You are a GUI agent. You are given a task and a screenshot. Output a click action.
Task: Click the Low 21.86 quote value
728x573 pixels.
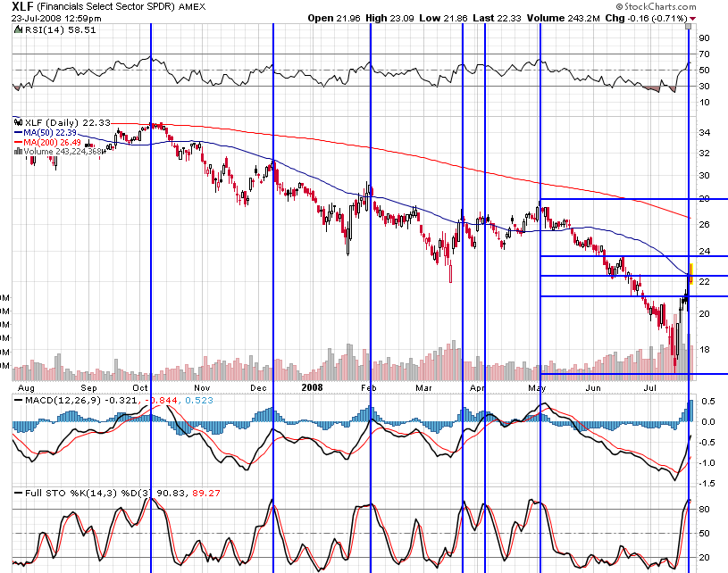tap(443, 18)
